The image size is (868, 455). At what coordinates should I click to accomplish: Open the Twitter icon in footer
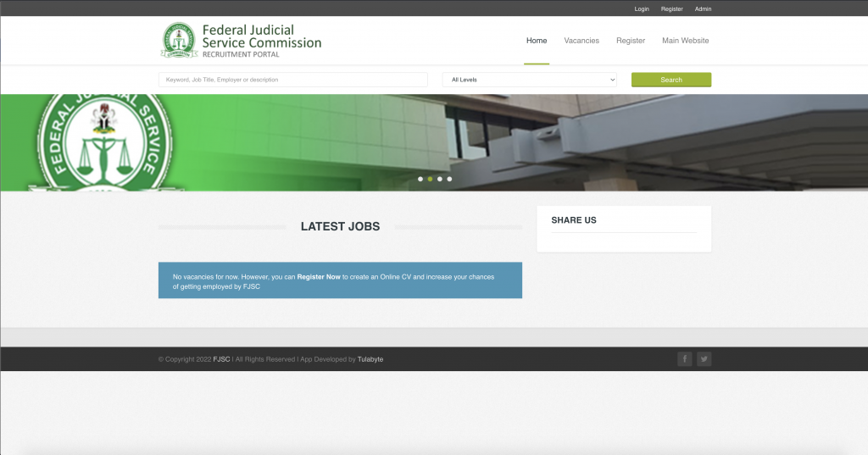coord(704,359)
